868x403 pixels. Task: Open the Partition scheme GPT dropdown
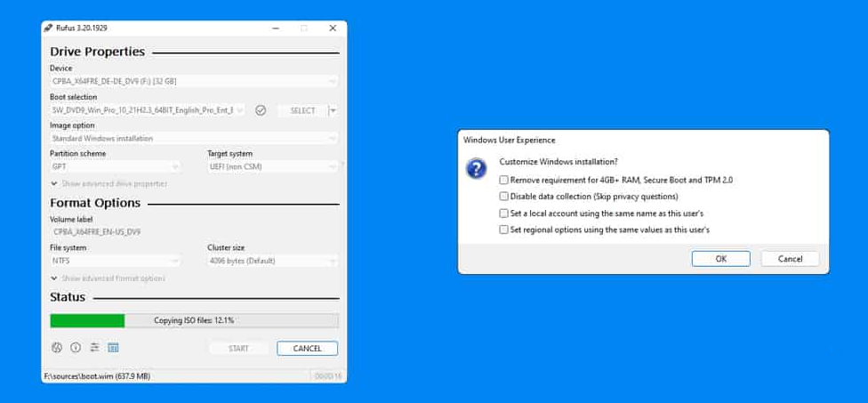(x=115, y=166)
